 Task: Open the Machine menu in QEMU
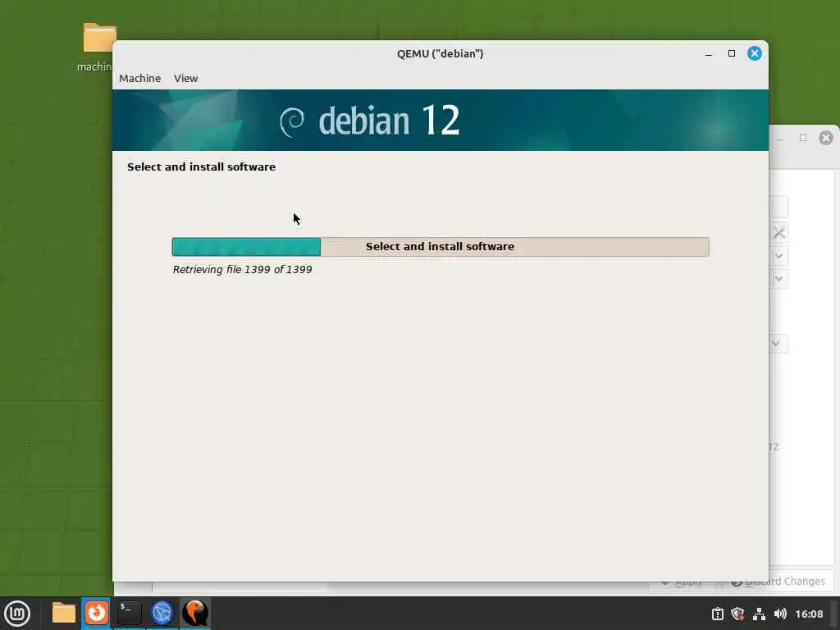point(139,78)
